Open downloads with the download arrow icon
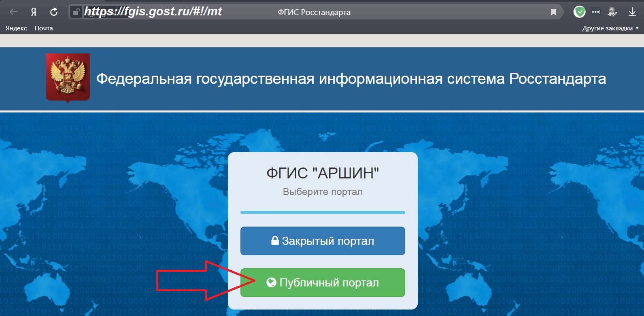This screenshot has width=644, height=316. pos(632,12)
